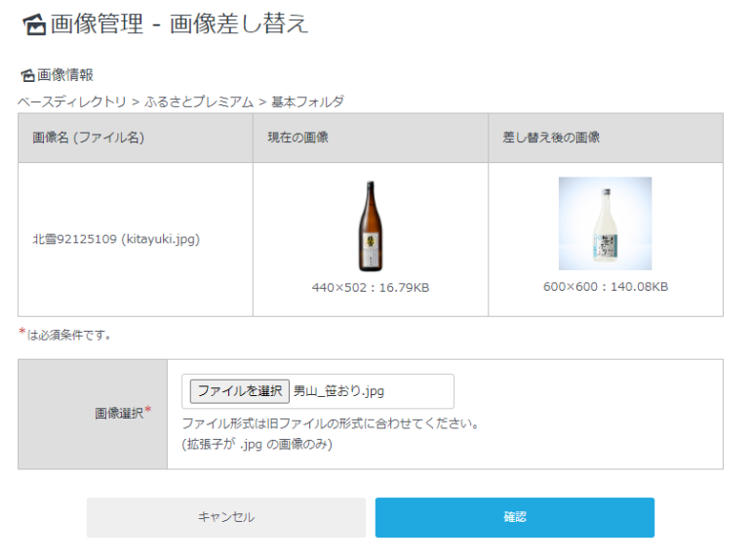Select 基本フォルダ in the breadcrumb
The width and height of the screenshot is (751, 560).
click(307, 101)
